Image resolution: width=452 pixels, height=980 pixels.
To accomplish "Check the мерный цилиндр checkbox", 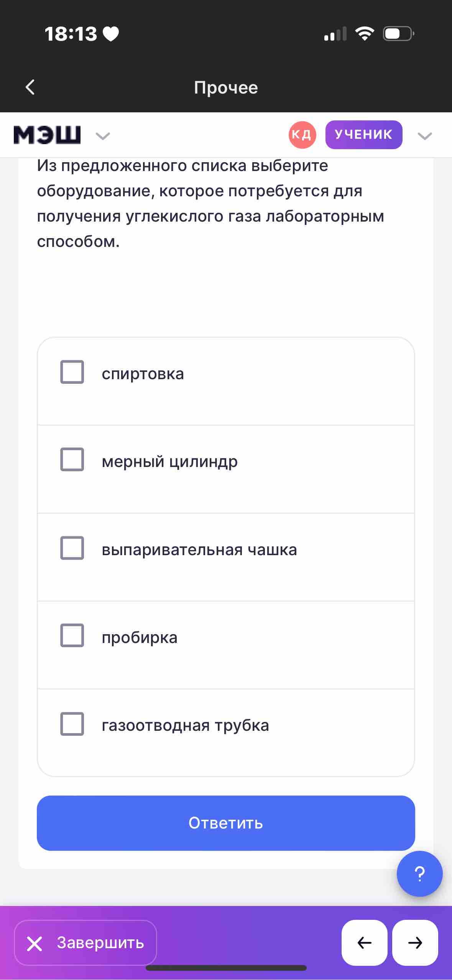I will 72,459.
